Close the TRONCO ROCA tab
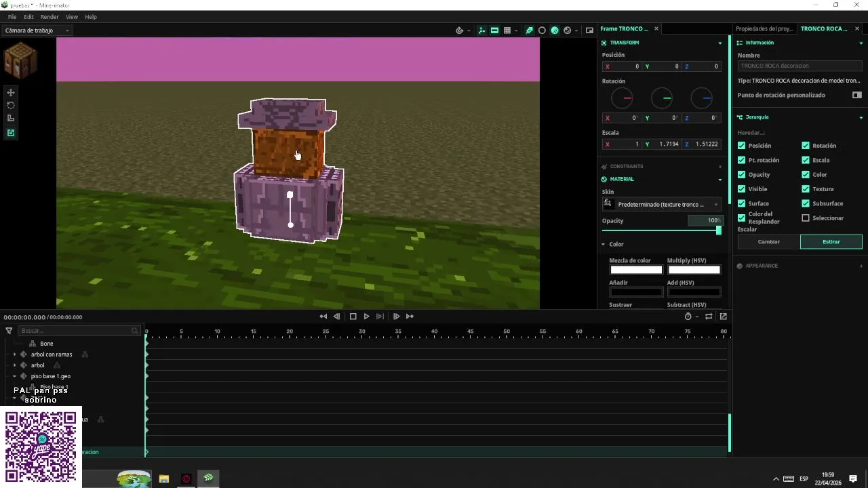 point(857,28)
